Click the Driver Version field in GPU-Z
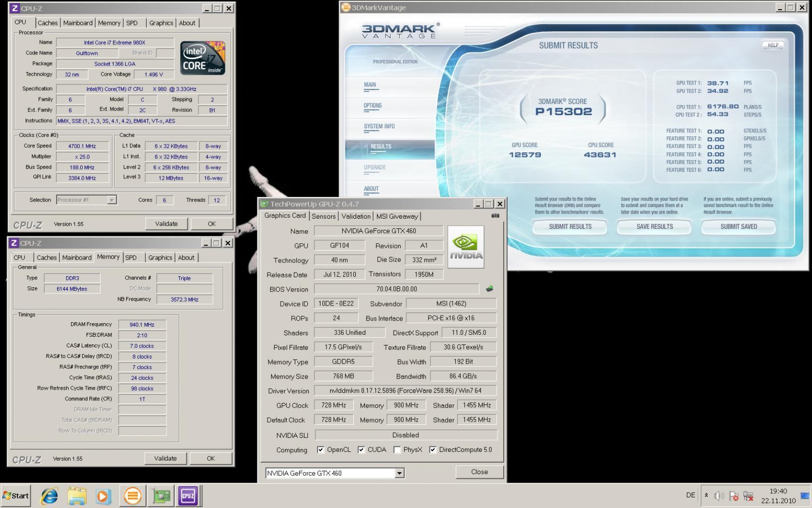812x508 pixels. pyautogui.click(x=405, y=391)
